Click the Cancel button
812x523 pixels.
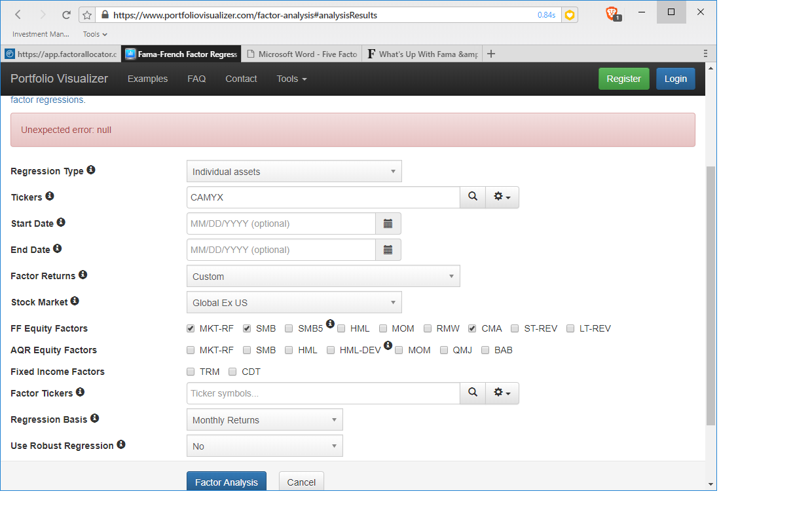[301, 481]
